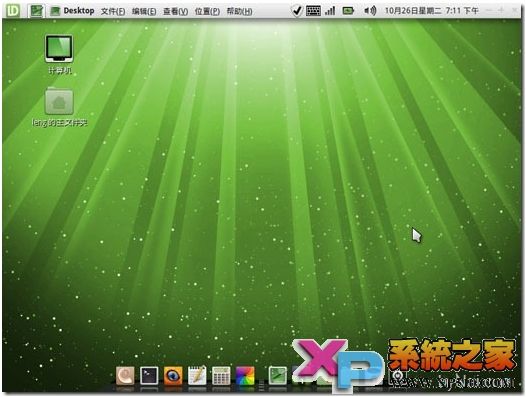Click the green launcher logo in panel

coord(13,10)
